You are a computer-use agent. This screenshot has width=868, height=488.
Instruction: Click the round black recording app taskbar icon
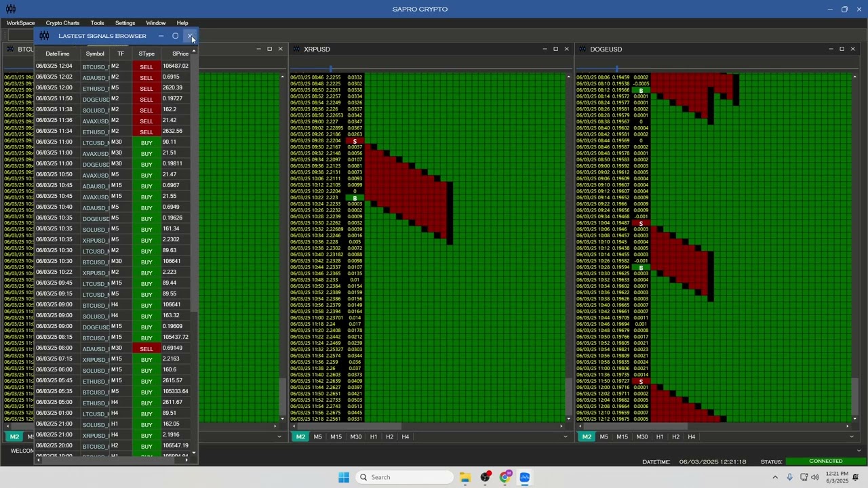pos(485,477)
